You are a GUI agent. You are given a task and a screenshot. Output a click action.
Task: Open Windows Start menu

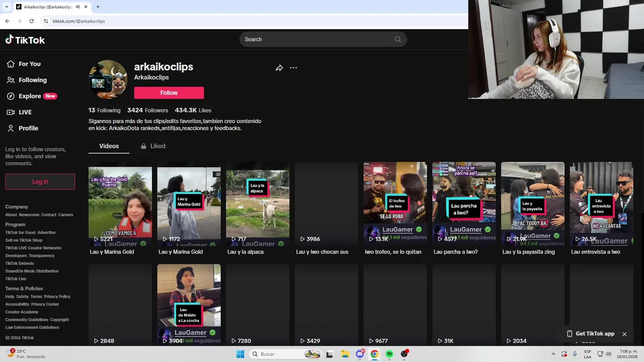pyautogui.click(x=240, y=354)
